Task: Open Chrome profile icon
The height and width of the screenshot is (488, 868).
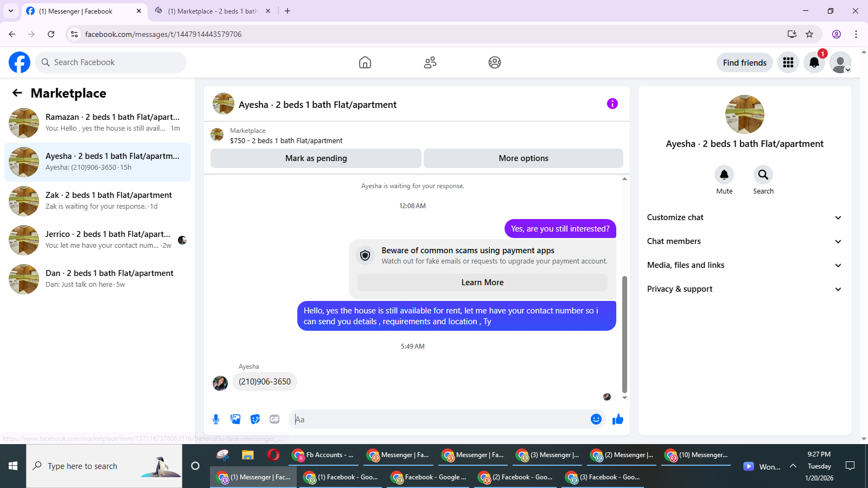Action: (x=837, y=34)
